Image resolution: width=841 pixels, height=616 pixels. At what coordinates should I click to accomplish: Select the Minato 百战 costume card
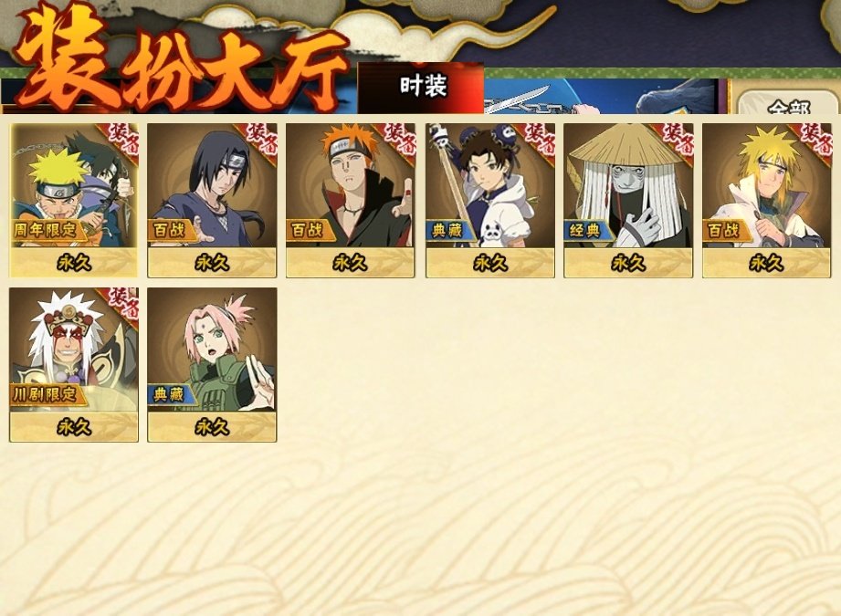(766, 200)
